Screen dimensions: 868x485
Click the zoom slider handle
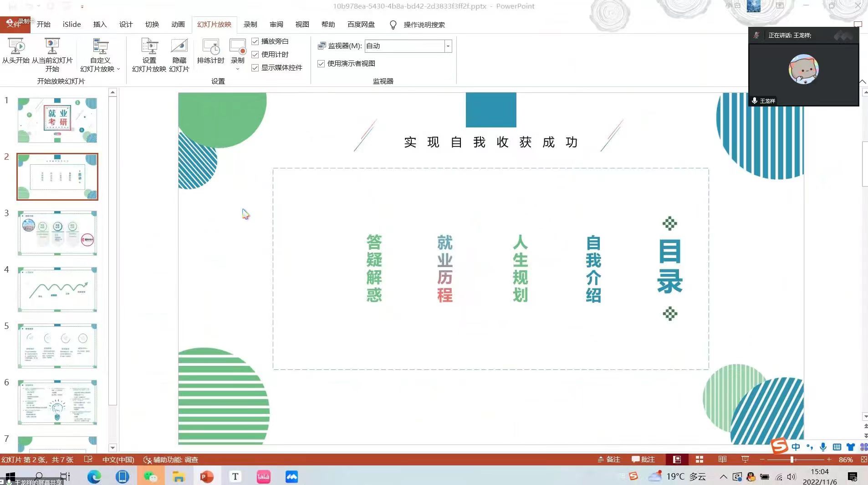pos(792,460)
